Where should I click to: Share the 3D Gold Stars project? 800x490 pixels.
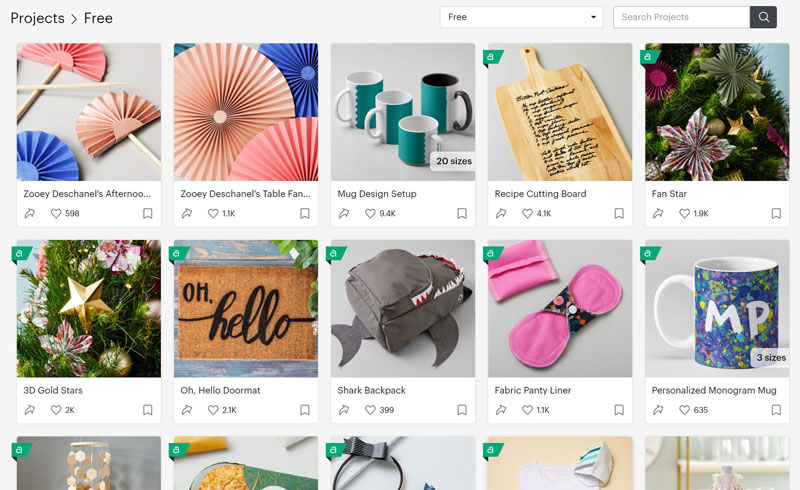[x=30, y=410]
